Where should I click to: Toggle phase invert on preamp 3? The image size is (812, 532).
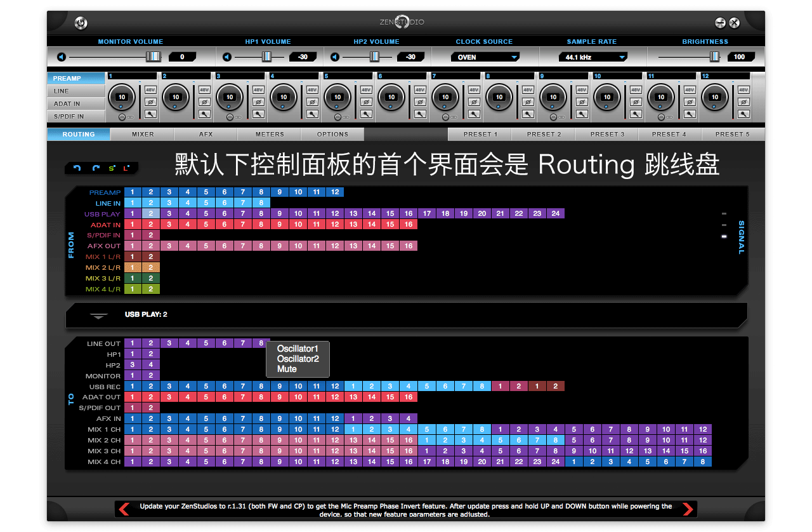point(258,102)
